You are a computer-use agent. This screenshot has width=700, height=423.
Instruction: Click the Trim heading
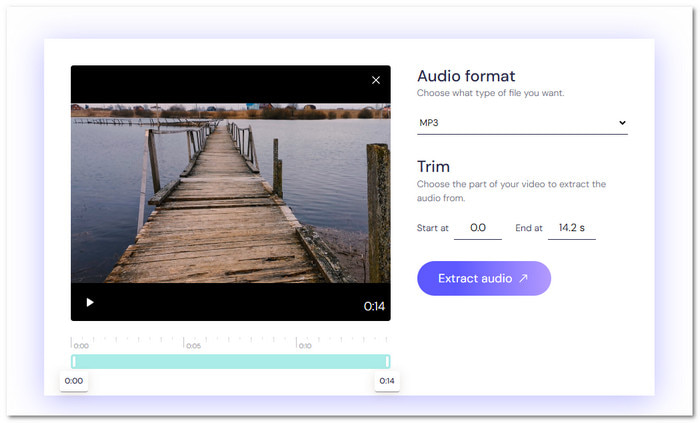(433, 166)
